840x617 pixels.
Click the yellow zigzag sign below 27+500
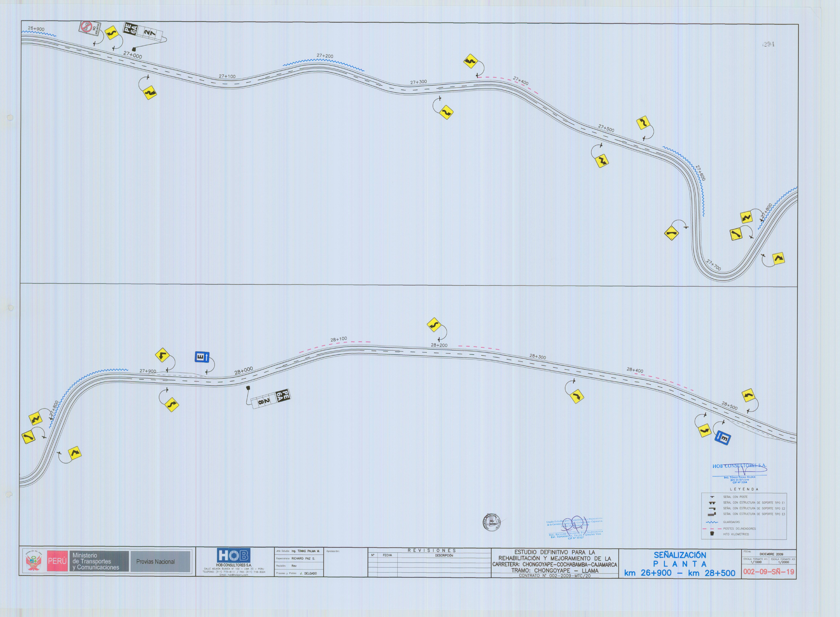[602, 161]
